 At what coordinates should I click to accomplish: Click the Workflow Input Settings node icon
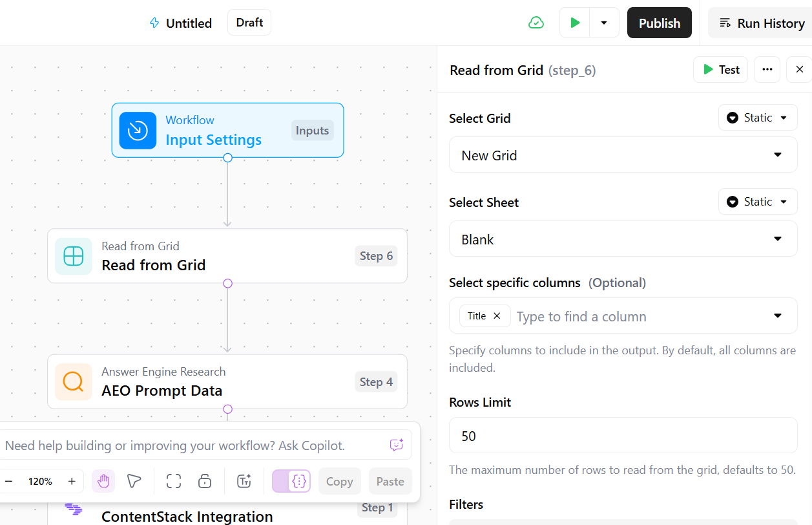click(x=138, y=130)
